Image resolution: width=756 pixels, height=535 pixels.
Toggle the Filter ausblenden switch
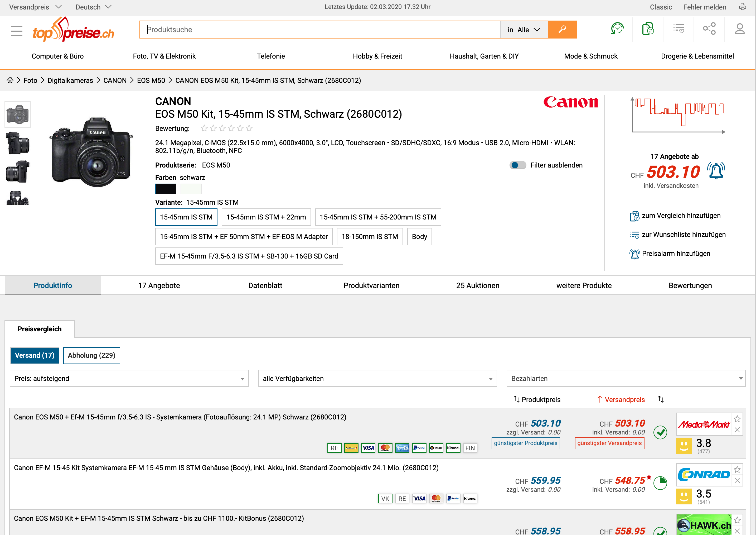coord(518,165)
